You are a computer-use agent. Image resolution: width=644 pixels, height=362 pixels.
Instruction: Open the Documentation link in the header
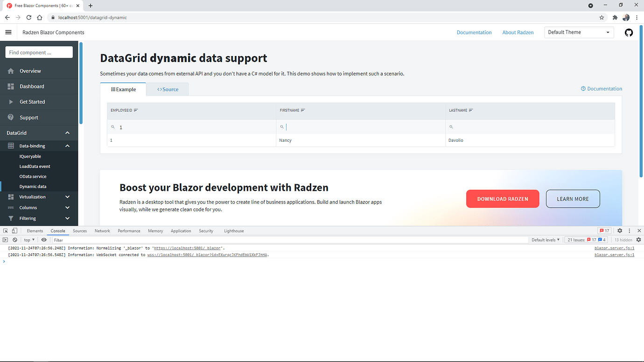coord(474,32)
